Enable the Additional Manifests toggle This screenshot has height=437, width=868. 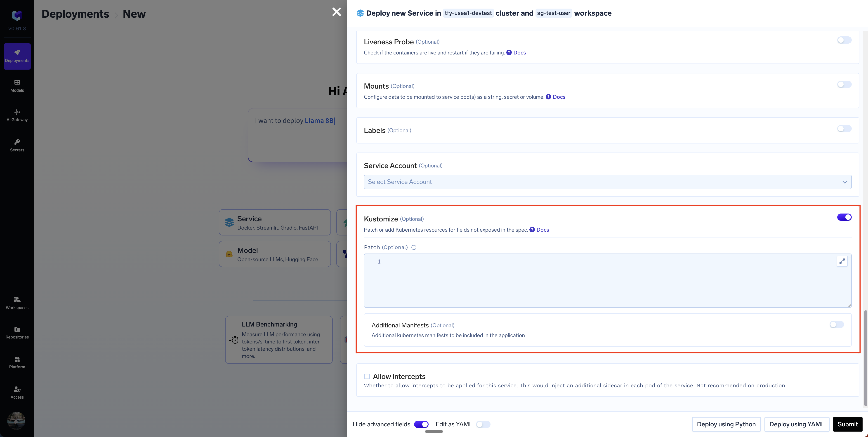click(x=837, y=324)
